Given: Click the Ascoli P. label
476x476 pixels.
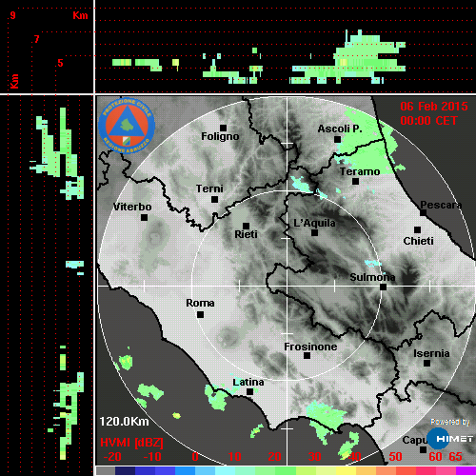Looking at the screenshot, I should click(340, 129).
